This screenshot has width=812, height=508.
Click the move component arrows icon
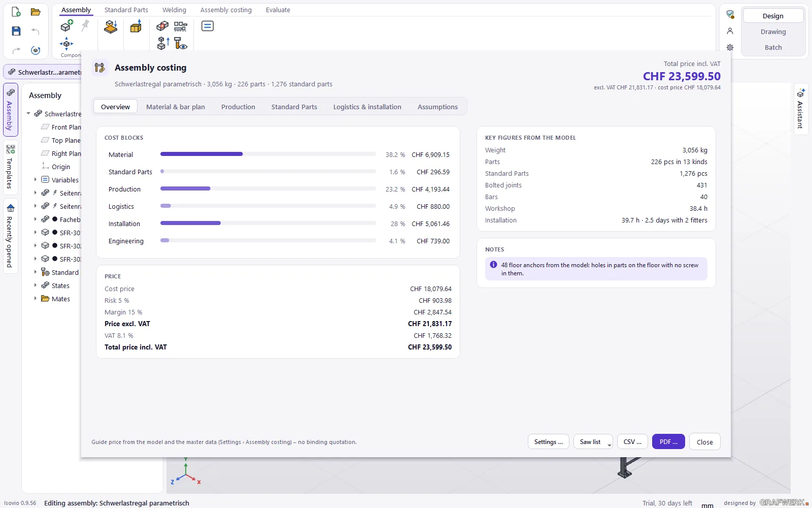(66, 43)
